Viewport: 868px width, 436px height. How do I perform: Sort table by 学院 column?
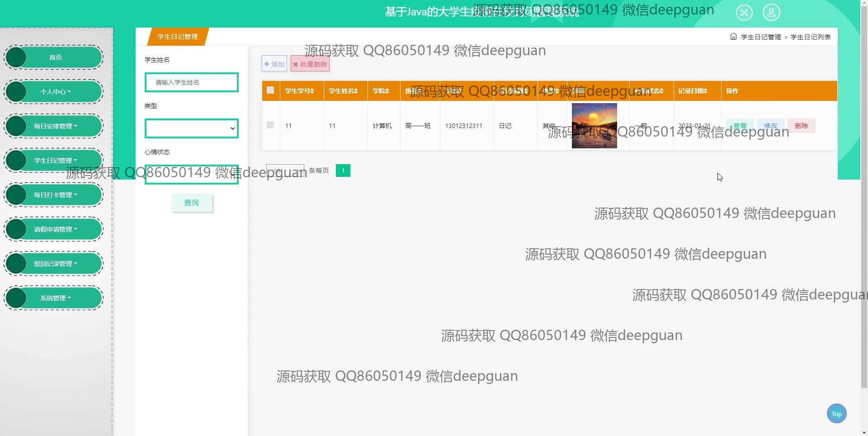[381, 91]
